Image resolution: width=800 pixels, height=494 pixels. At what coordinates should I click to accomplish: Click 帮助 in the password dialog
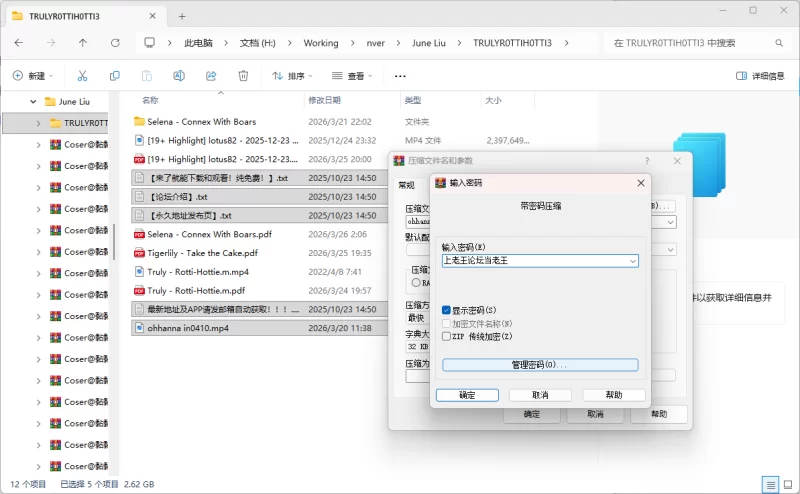pos(613,395)
